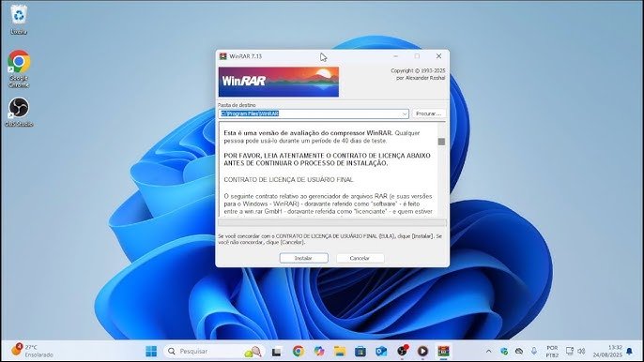Click 'Copyright © 1993-2025' text
The image size is (644, 362).
pos(418,70)
